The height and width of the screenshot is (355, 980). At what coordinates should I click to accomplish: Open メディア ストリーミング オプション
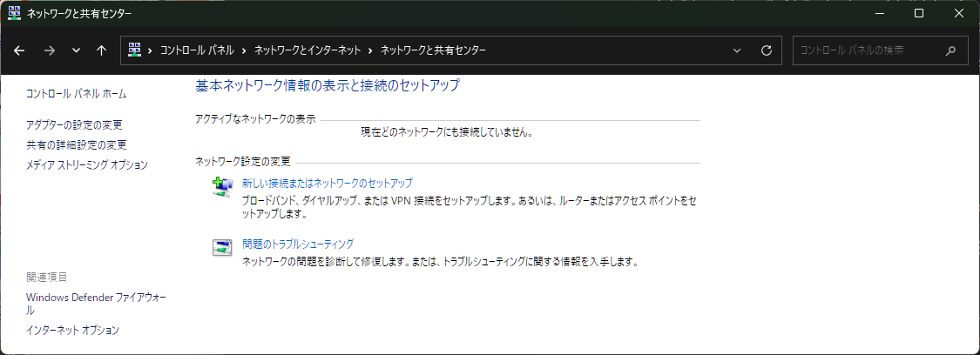[87, 164]
